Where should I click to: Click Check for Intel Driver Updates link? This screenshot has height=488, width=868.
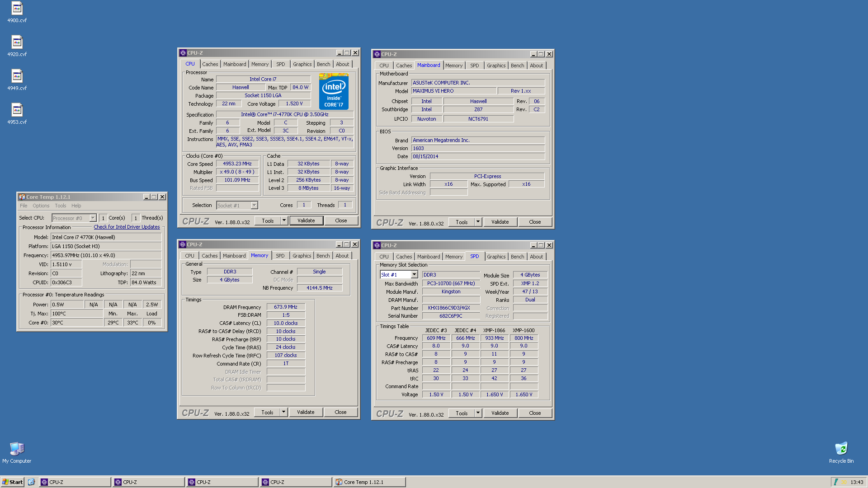127,227
